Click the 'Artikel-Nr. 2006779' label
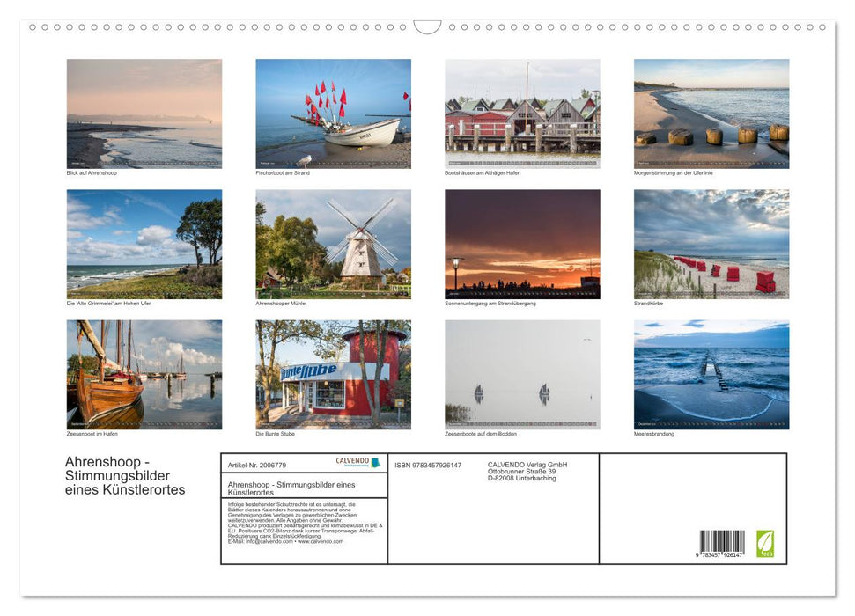The width and height of the screenshot is (855, 616). tap(257, 466)
